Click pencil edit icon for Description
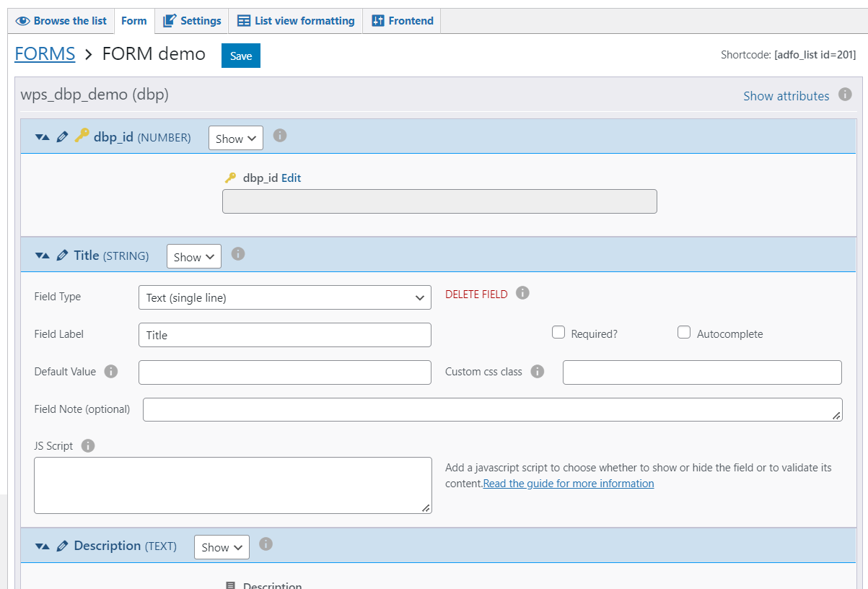Viewport: 868px width, 589px height. (x=63, y=546)
